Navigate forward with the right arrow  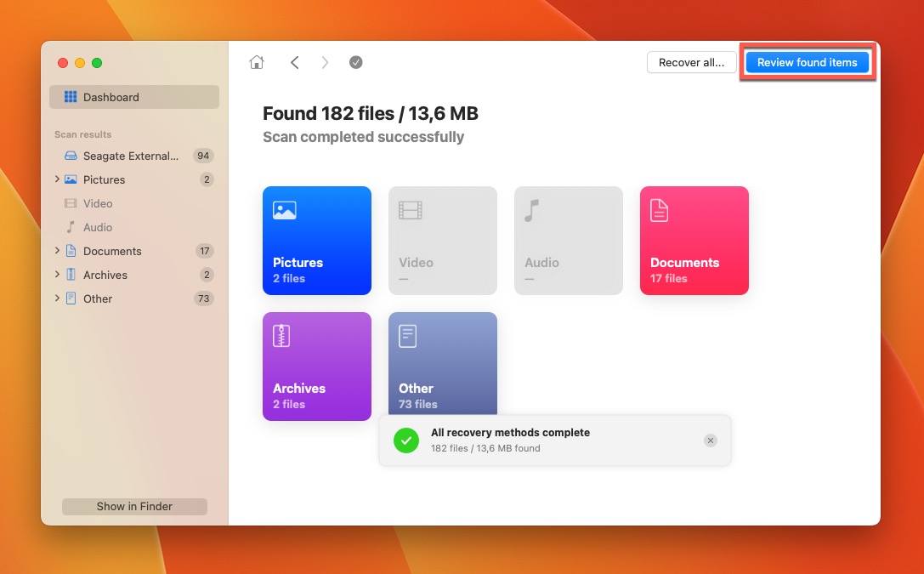pos(325,62)
